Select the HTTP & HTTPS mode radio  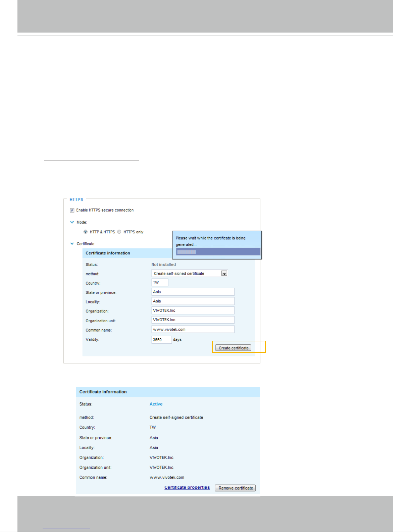pos(86,232)
